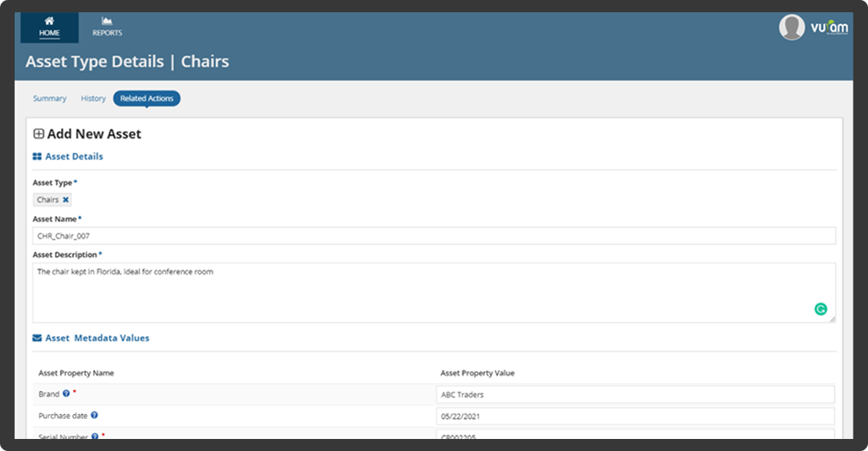868x451 pixels.
Task: Click the Vuram logo
Action: [829, 27]
